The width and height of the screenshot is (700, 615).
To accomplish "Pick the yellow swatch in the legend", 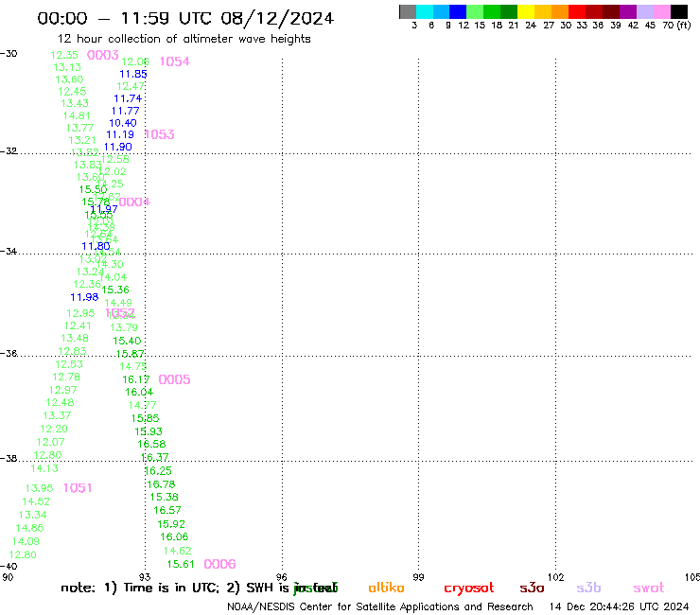I will coord(526,11).
